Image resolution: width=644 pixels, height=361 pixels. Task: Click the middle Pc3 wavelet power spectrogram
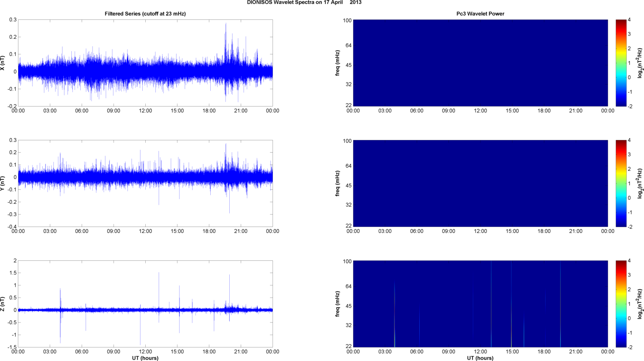coord(480,183)
